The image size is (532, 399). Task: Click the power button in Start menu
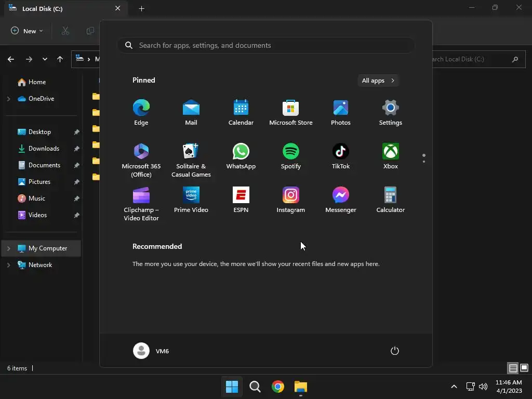pos(395,351)
